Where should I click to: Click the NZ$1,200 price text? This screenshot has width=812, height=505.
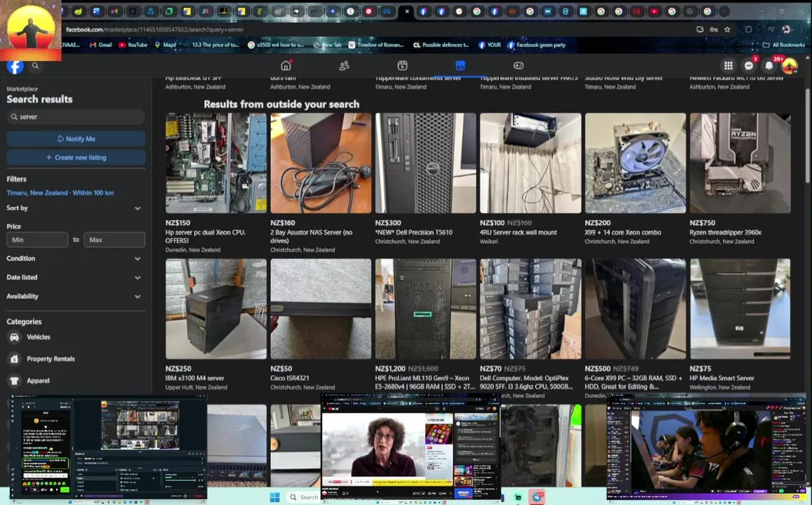tap(390, 369)
